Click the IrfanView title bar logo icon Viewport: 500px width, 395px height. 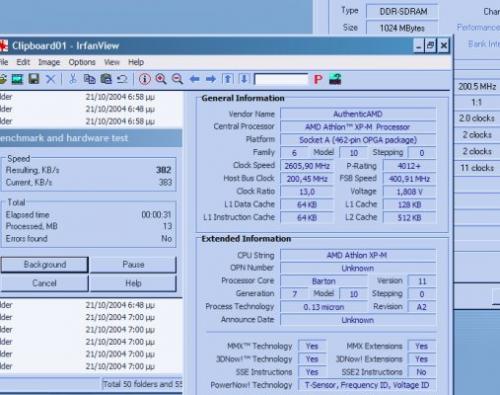coord(3,46)
